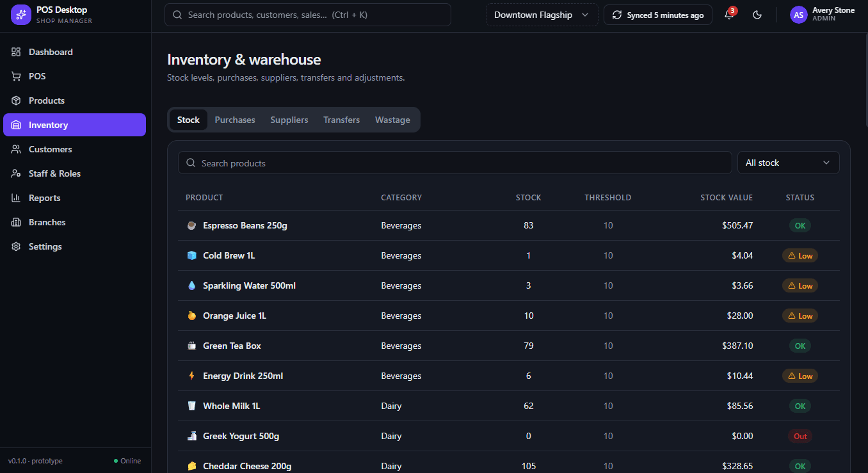Sort by the Threshold column header
This screenshot has height=473, width=868.
[608, 198]
